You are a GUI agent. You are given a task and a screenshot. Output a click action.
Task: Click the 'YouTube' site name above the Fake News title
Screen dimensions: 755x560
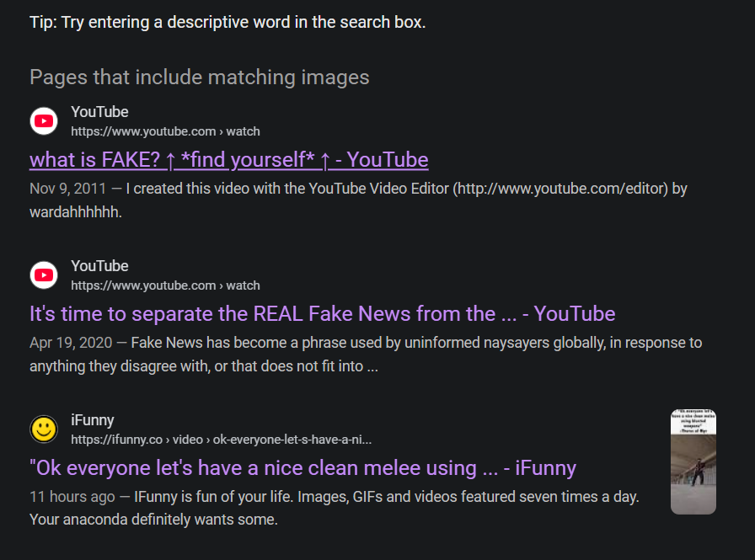99,265
